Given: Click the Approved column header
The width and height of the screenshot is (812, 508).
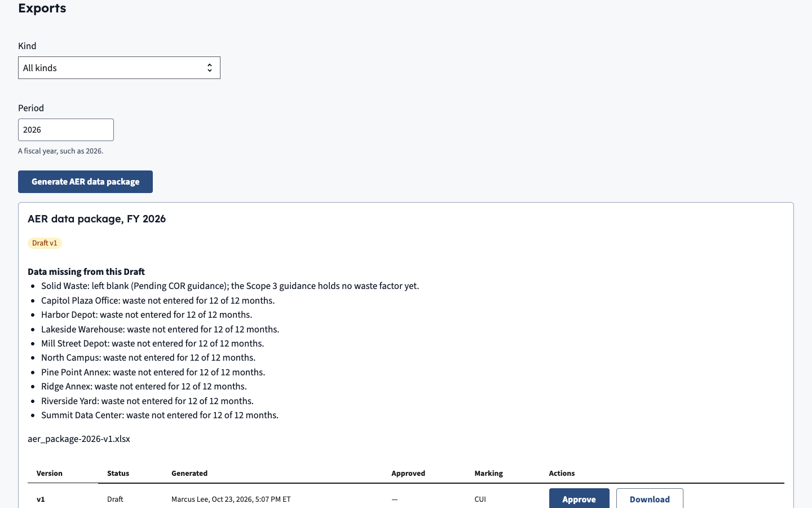Looking at the screenshot, I should pyautogui.click(x=408, y=473).
